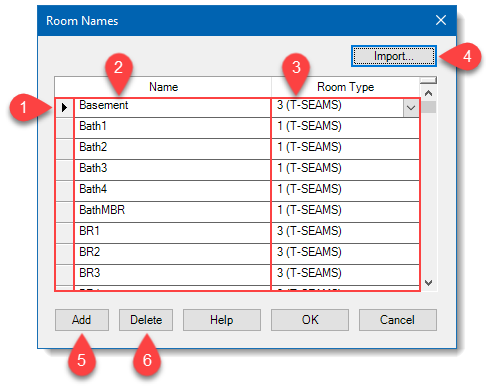488x388 pixels.
Task: Close the Room Names window
Action: tap(441, 20)
